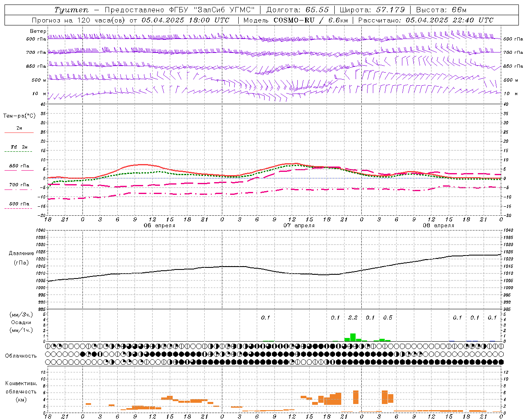Click the 'Предоставлено ФГБУ "ЗапСиб УГМС"' provider text
The width and height of the screenshot is (525, 420).
pyautogui.click(x=180, y=10)
